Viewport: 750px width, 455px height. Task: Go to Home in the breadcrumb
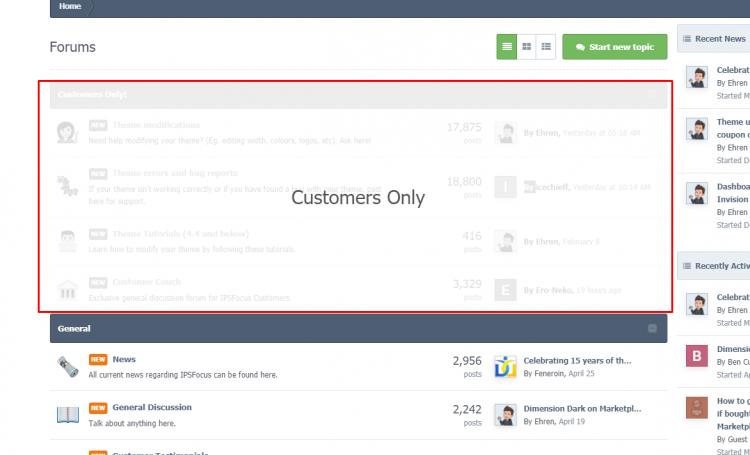coord(70,6)
